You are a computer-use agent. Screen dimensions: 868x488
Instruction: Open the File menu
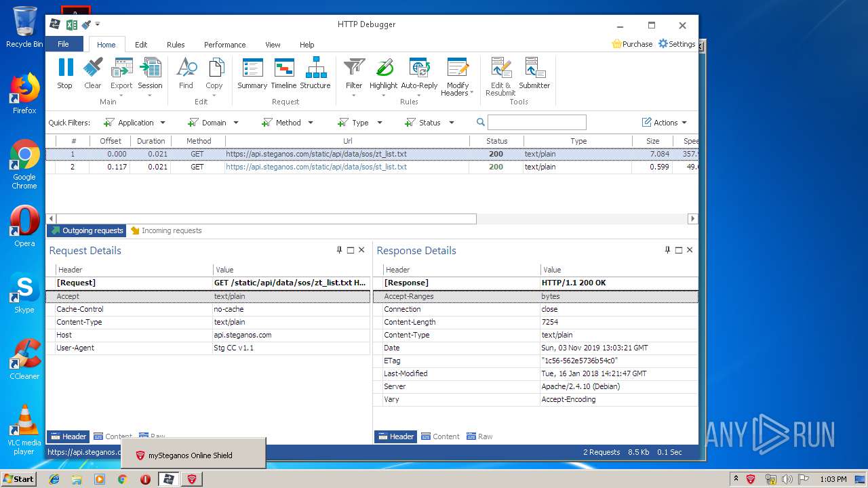(64, 44)
